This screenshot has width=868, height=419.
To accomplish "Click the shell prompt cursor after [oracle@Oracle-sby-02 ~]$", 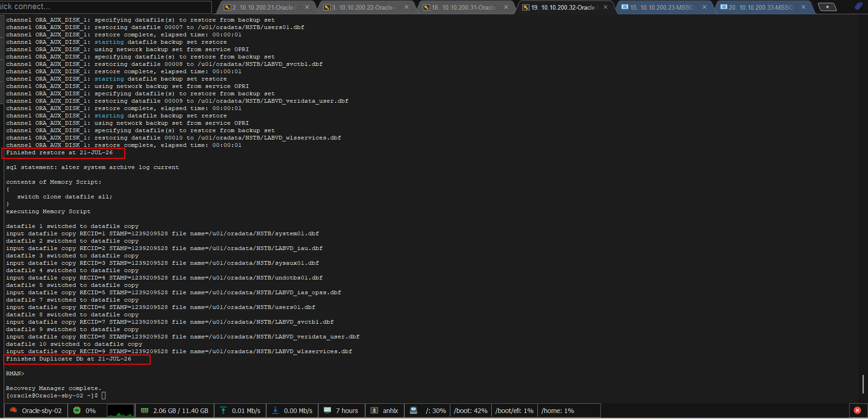I will pyautogui.click(x=104, y=396).
